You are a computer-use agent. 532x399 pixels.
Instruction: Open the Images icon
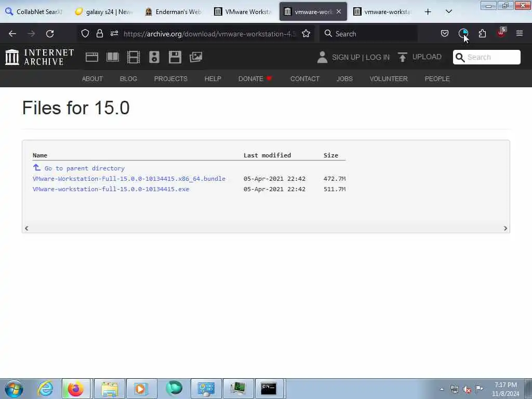(x=196, y=57)
